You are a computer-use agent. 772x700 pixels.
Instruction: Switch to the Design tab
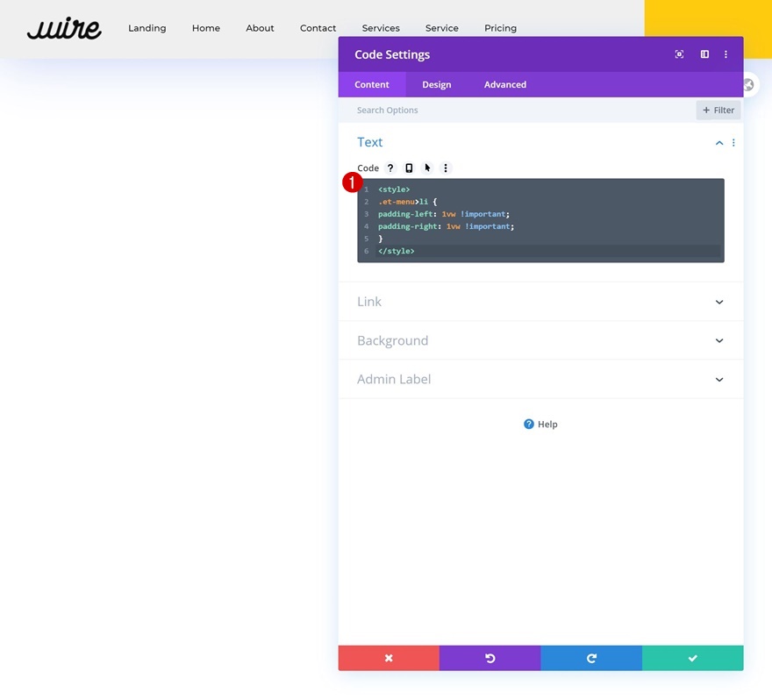click(x=436, y=84)
